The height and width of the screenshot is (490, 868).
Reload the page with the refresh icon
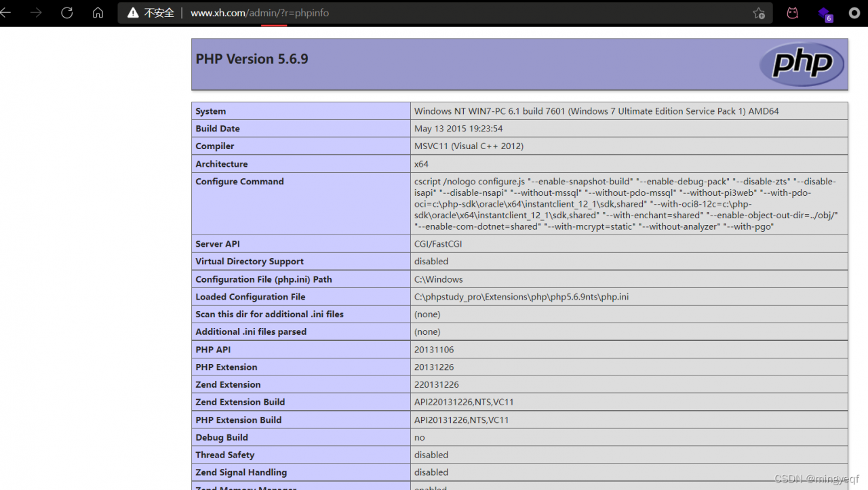click(x=67, y=13)
